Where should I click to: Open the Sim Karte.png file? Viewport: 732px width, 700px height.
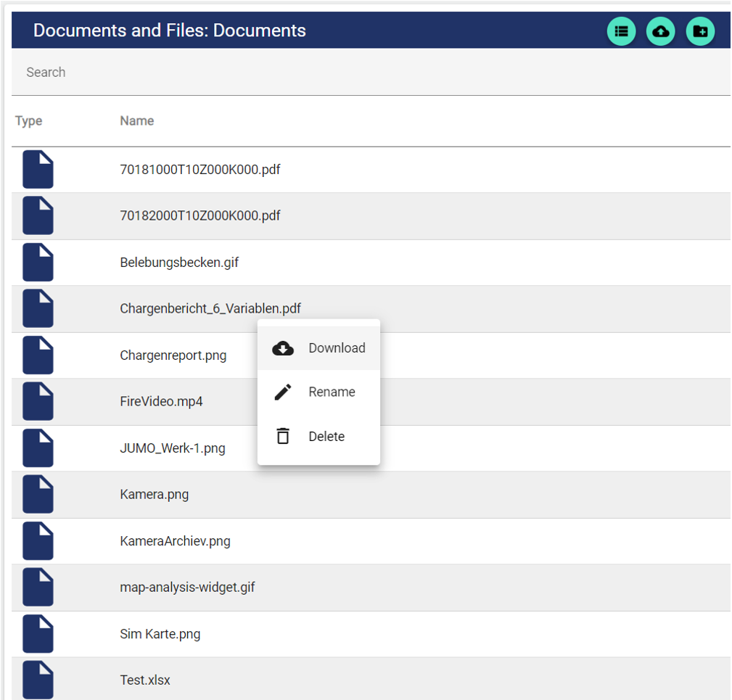[160, 634]
